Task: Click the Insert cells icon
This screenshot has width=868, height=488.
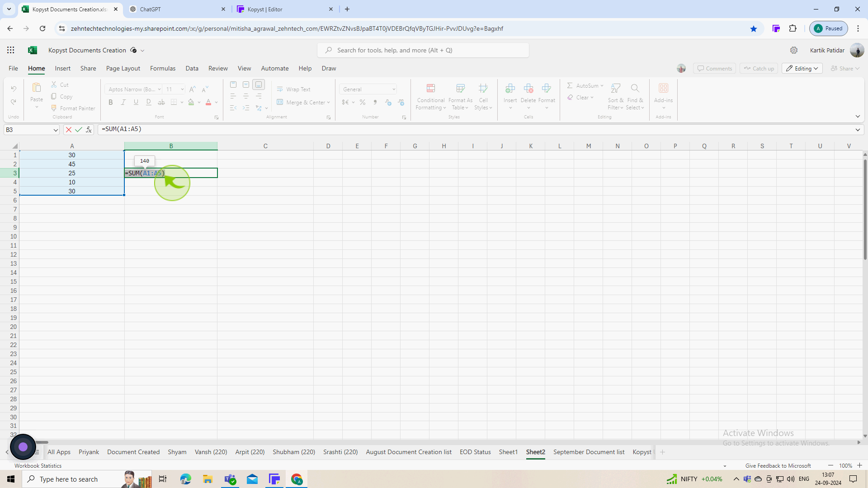Action: point(510,89)
